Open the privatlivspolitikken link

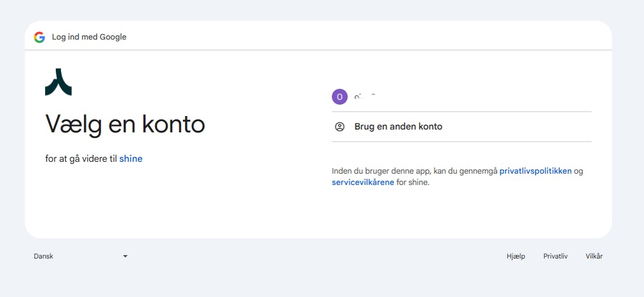[536, 171]
